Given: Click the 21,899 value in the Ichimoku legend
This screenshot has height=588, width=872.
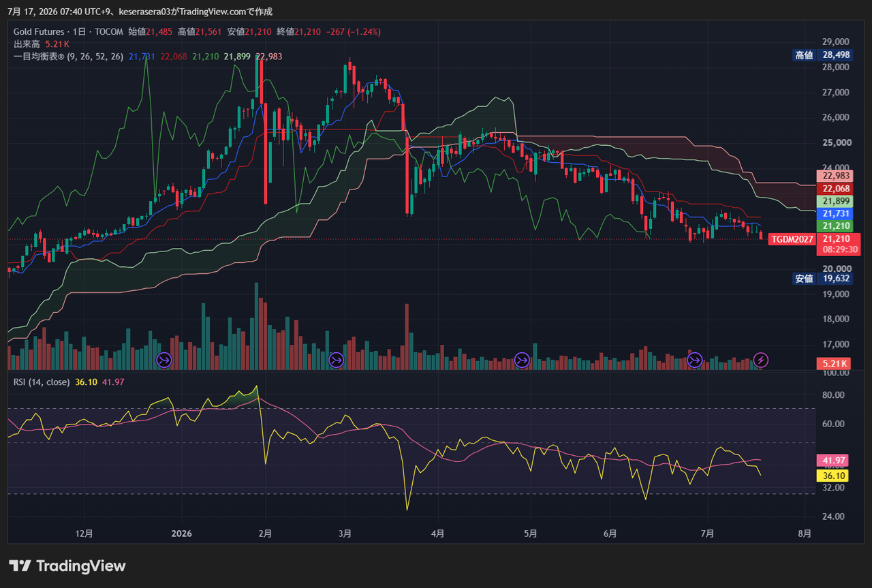Looking at the screenshot, I should tap(237, 57).
